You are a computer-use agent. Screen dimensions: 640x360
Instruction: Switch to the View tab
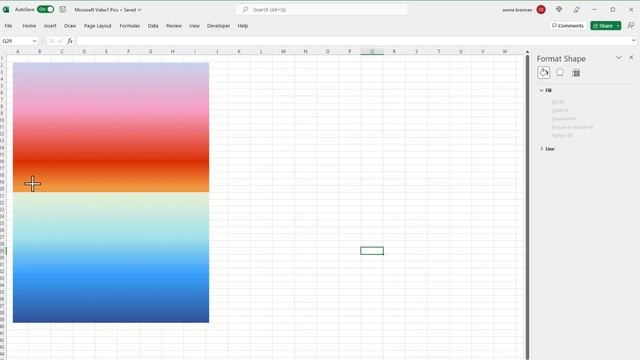(194, 26)
